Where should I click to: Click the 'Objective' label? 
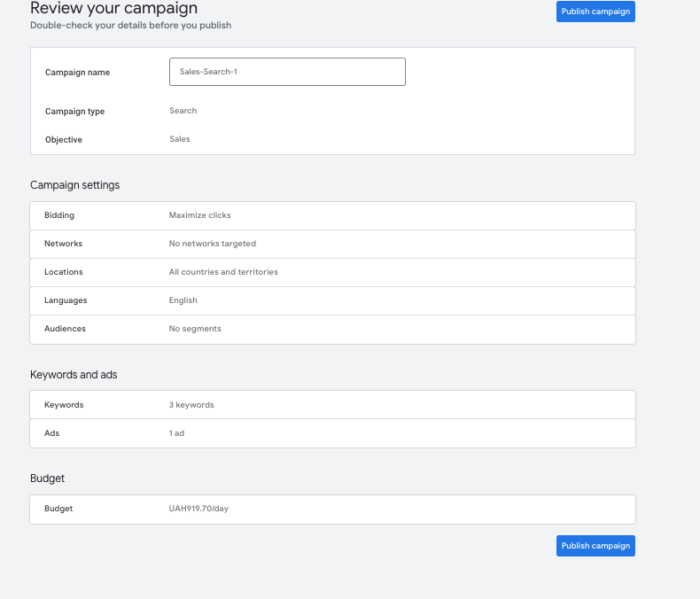(63, 140)
